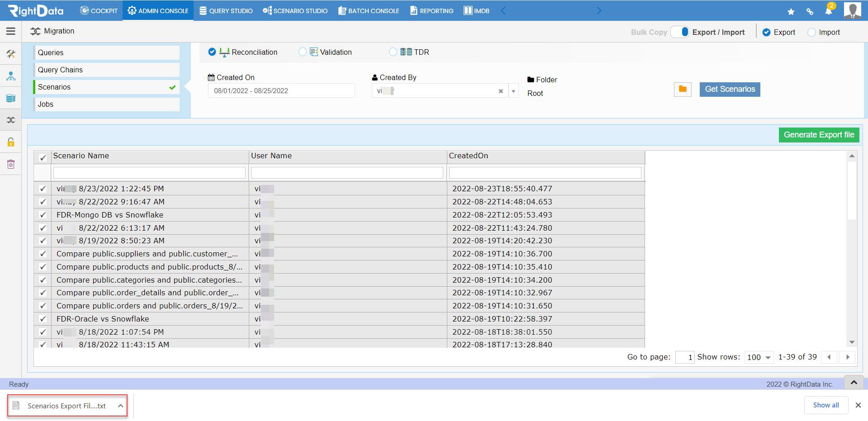Image resolution: width=868 pixels, height=421 pixels.
Task: Click Go to page number field
Action: pyautogui.click(x=685, y=357)
